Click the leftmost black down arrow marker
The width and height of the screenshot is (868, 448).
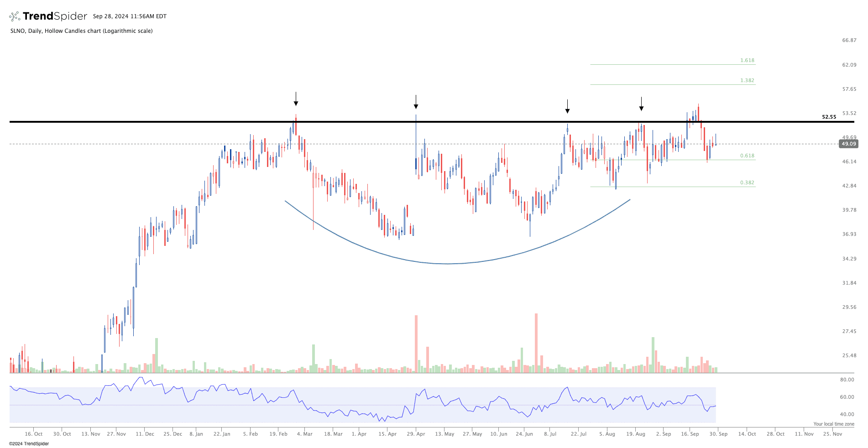coord(296,99)
